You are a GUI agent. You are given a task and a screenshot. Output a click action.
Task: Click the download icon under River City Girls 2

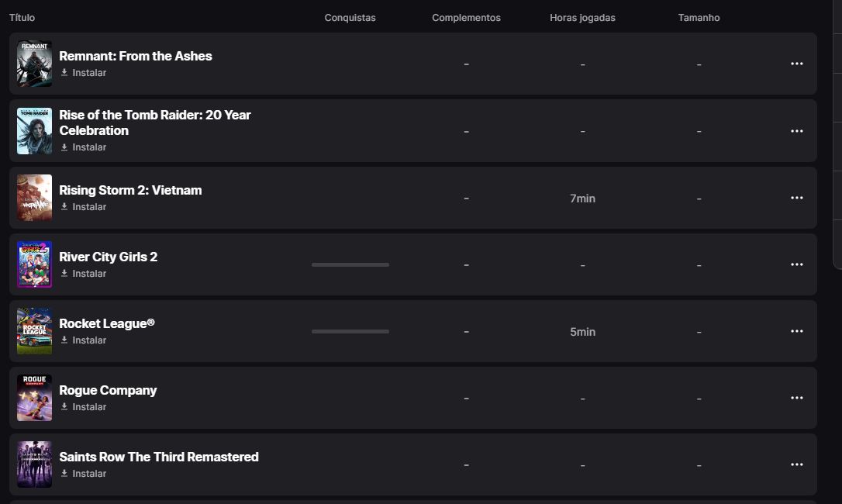click(x=64, y=273)
